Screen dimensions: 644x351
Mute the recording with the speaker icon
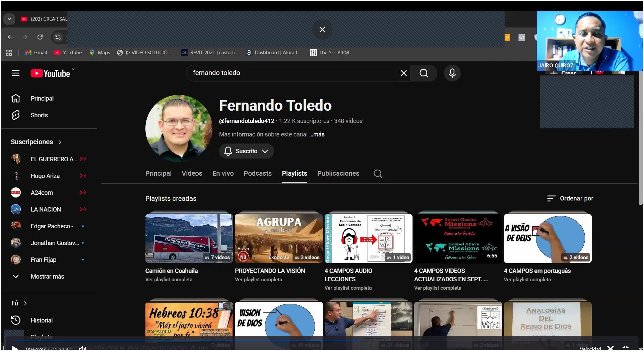coord(82,348)
